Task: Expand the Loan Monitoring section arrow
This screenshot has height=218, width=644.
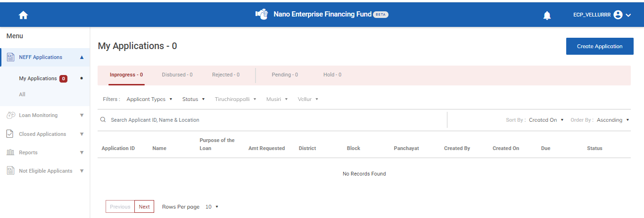Action: (x=82, y=115)
